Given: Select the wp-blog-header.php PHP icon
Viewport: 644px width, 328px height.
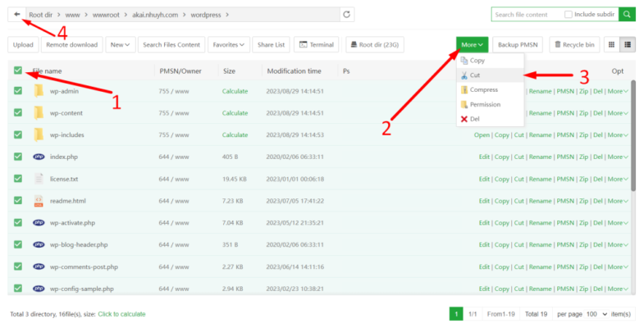Looking at the screenshot, I should pos(39,244).
